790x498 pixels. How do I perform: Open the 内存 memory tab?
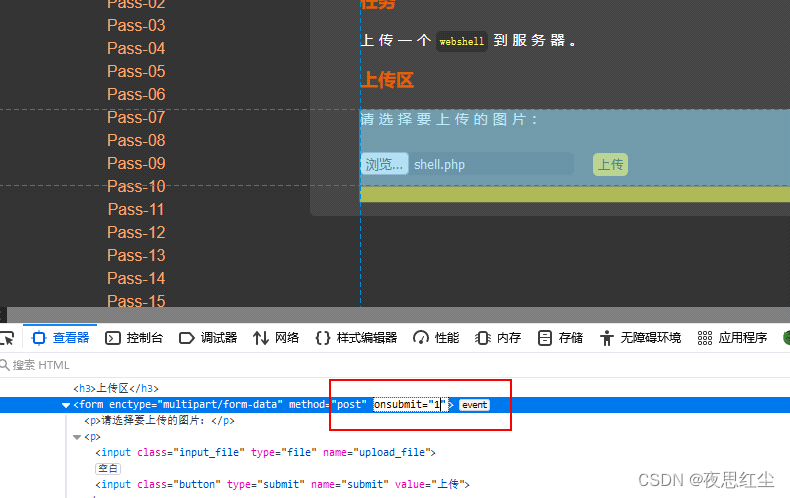tap(498, 338)
